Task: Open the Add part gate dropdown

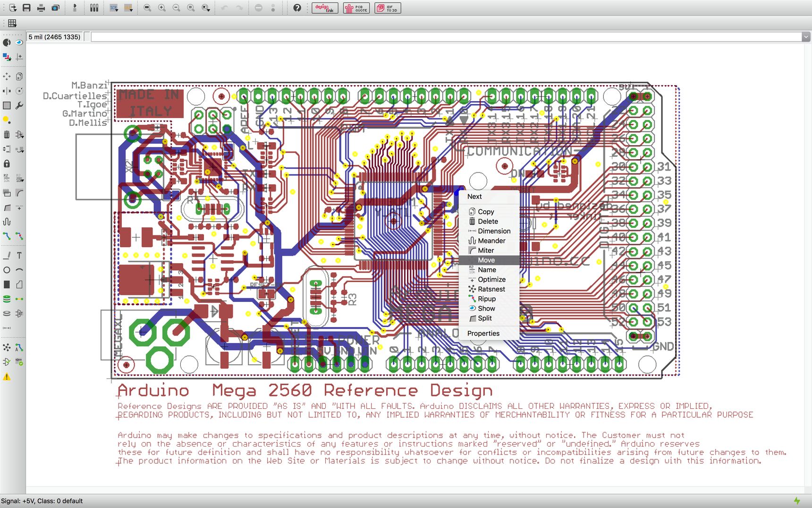Action: point(19,135)
